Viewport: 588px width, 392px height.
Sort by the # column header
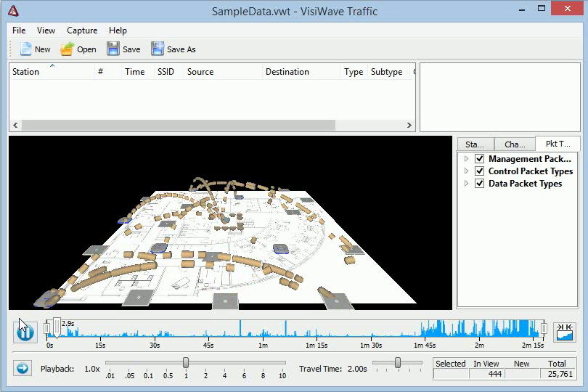pos(107,71)
